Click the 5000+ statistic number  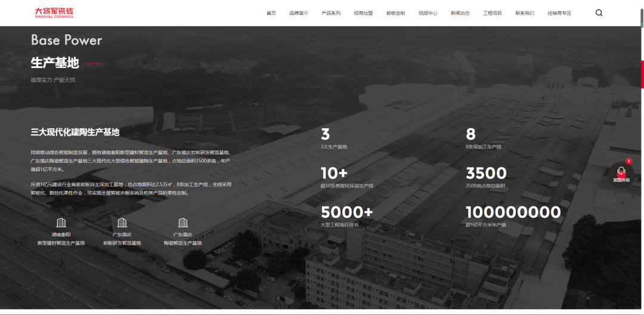[x=346, y=213]
